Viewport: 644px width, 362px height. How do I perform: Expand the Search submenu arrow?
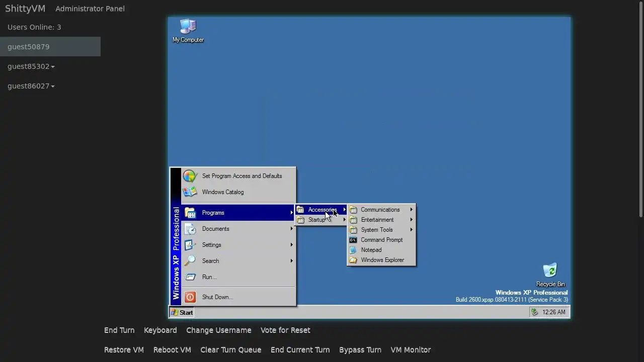(x=291, y=261)
